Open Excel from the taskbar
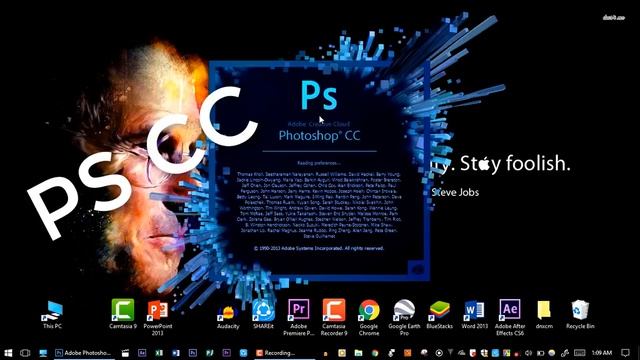640x360 pixels. [x=159, y=353]
